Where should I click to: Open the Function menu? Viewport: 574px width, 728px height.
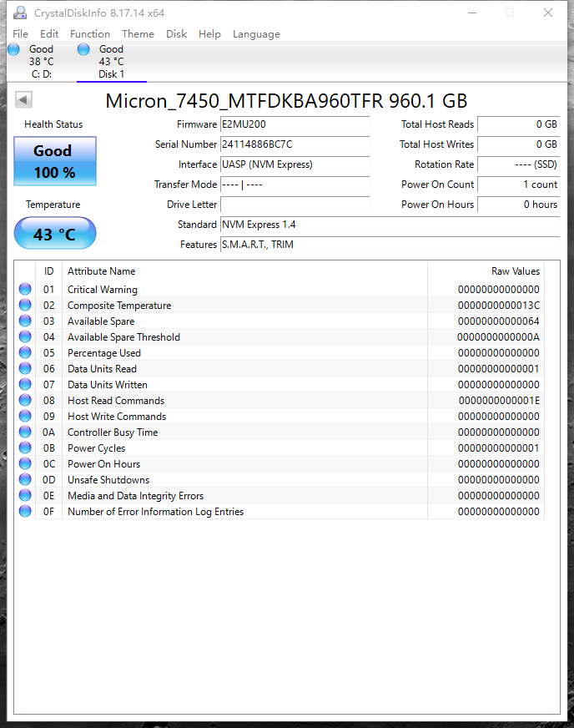tap(90, 34)
